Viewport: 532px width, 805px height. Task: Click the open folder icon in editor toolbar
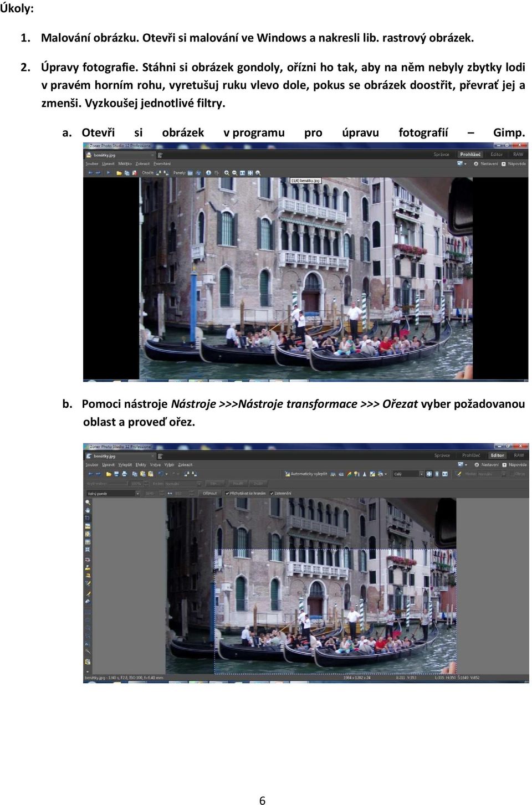pyautogui.click(x=109, y=474)
